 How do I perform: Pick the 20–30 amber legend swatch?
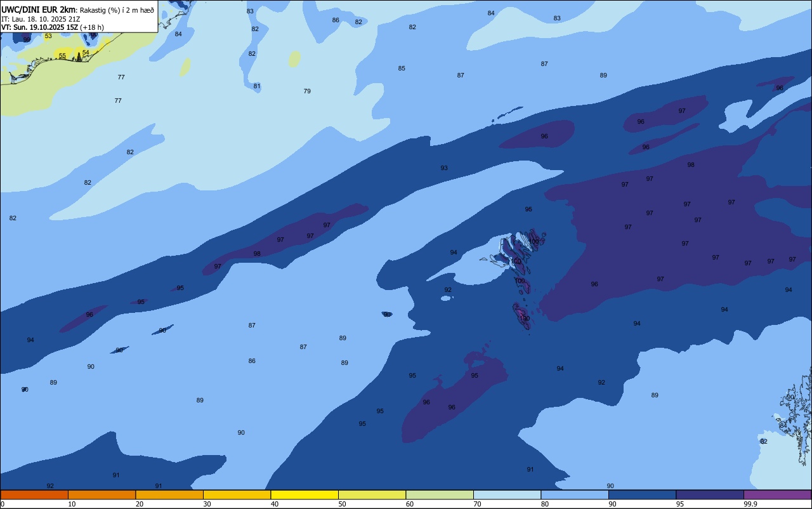coord(169,494)
